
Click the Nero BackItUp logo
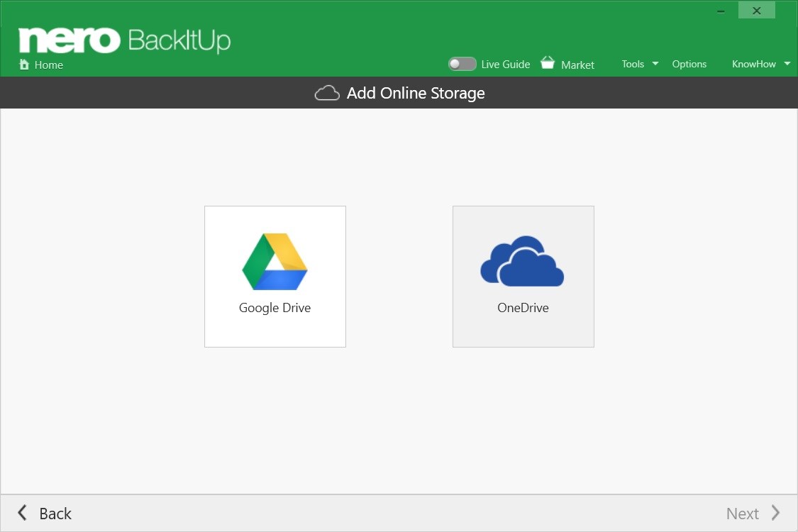(x=125, y=40)
